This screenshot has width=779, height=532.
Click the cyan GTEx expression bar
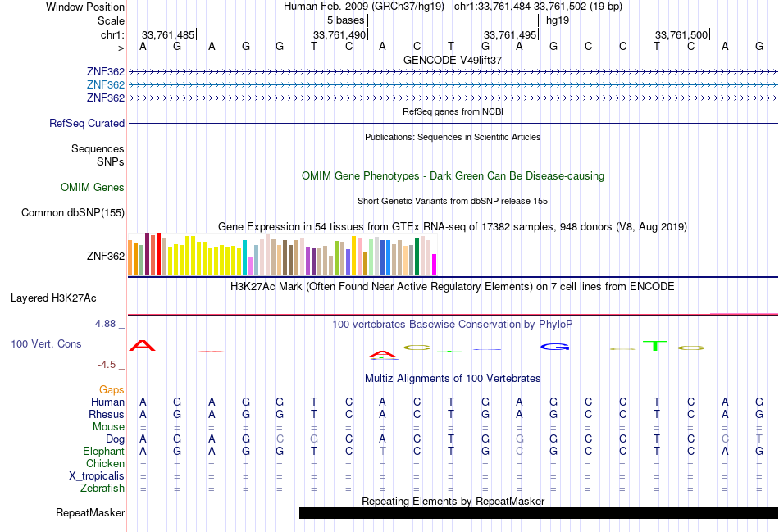coord(244,258)
